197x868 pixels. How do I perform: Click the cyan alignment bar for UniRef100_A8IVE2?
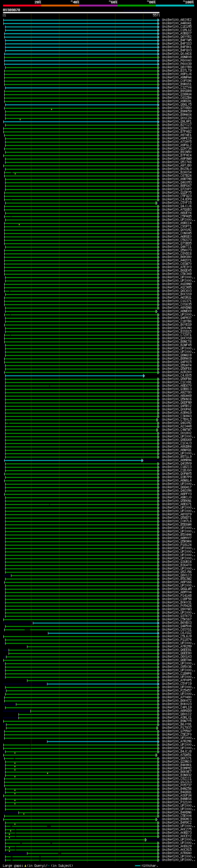point(81,20)
